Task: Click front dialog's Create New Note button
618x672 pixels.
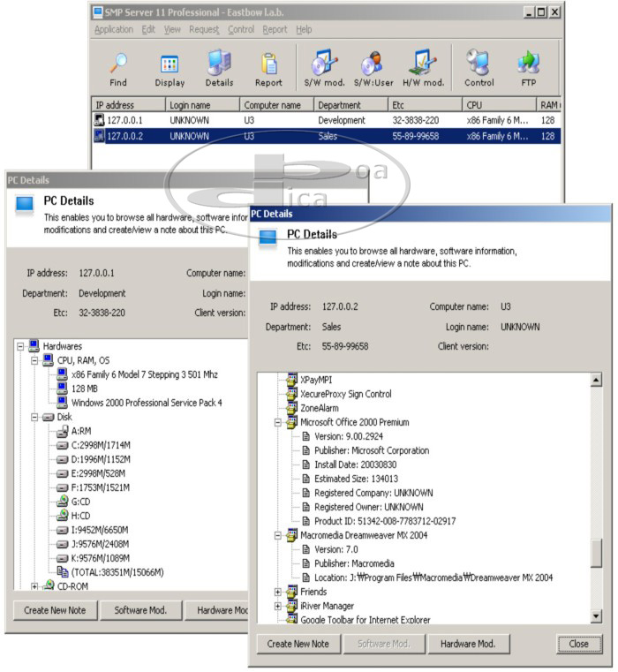Action: (298, 644)
